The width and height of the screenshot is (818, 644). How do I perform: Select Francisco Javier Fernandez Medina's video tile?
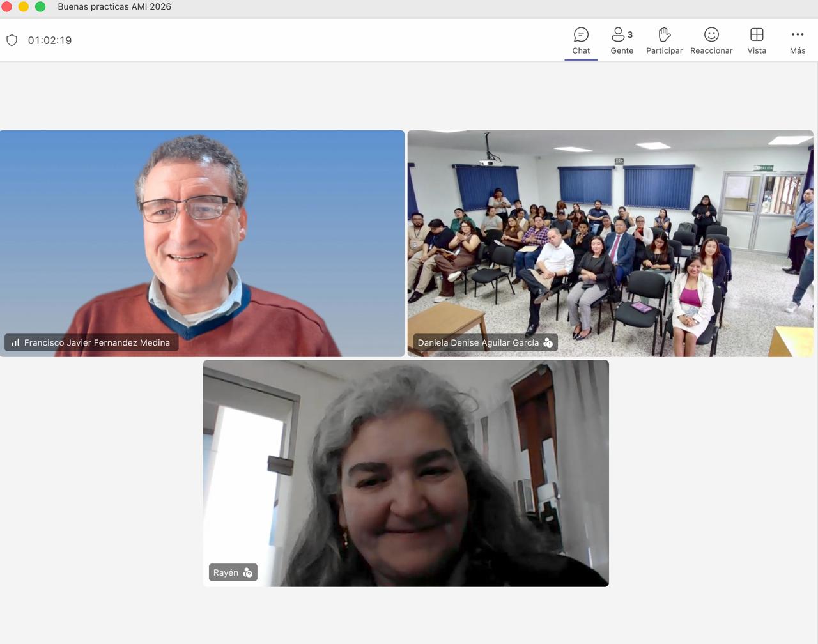pyautogui.click(x=202, y=243)
